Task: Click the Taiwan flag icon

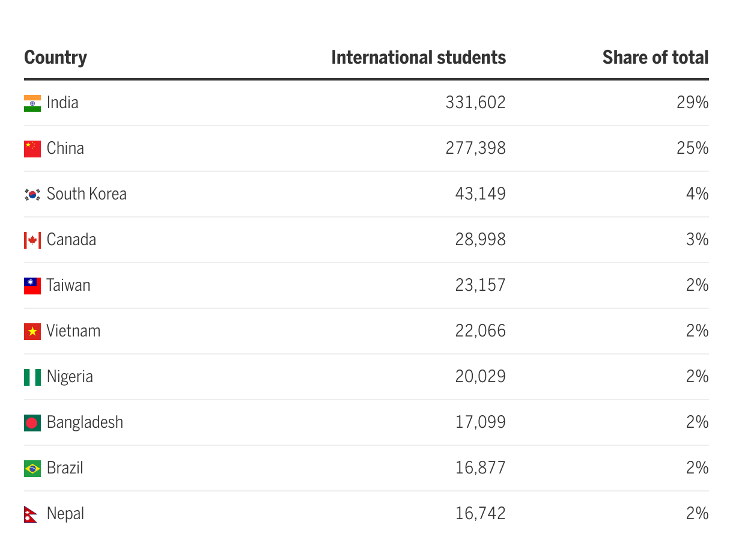Action: tap(32, 286)
